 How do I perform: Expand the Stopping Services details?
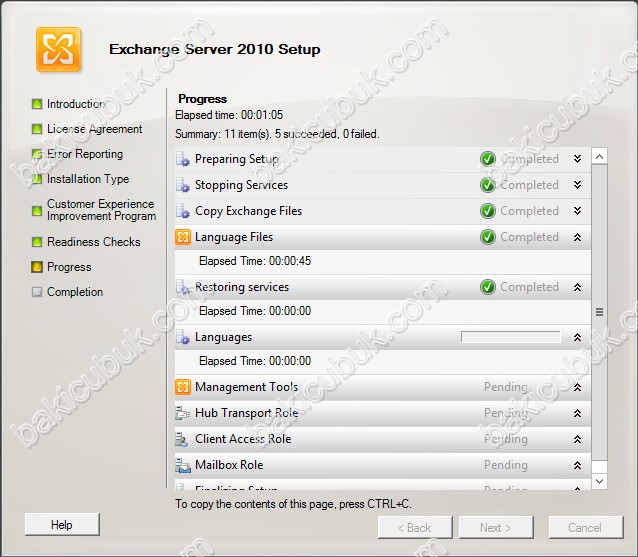[x=577, y=185]
